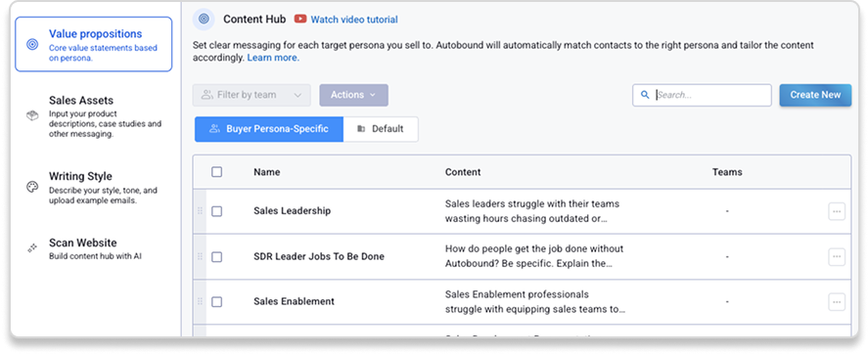
Task: Open the Watch video tutorial link
Action: point(354,20)
